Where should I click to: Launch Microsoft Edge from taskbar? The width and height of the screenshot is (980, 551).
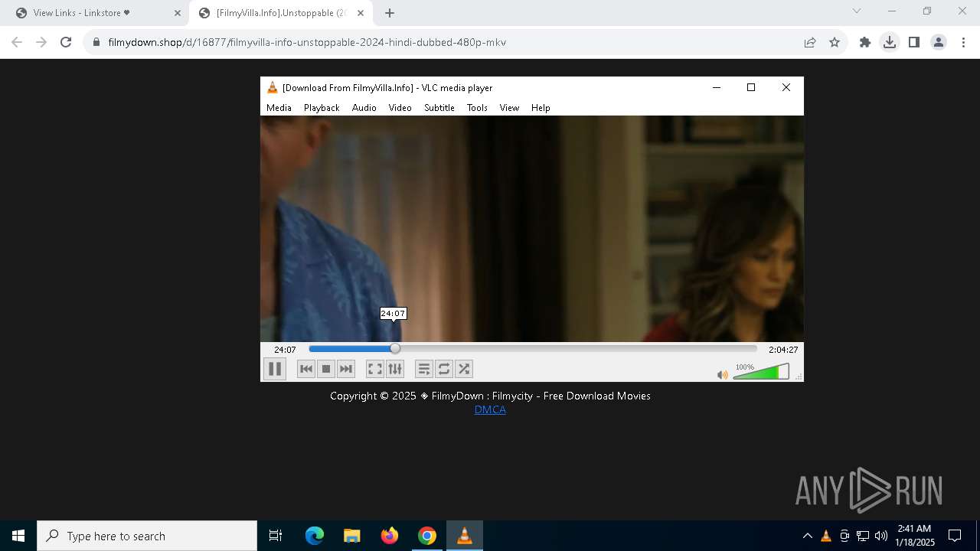pos(315,536)
